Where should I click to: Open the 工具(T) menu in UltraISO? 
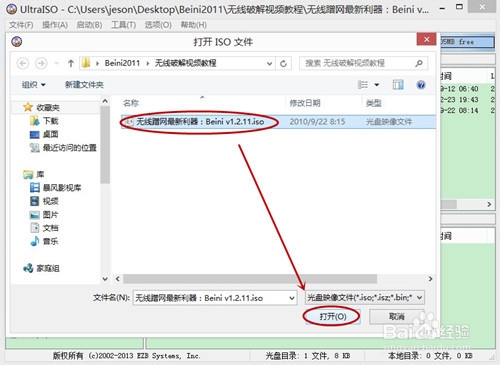point(124,25)
